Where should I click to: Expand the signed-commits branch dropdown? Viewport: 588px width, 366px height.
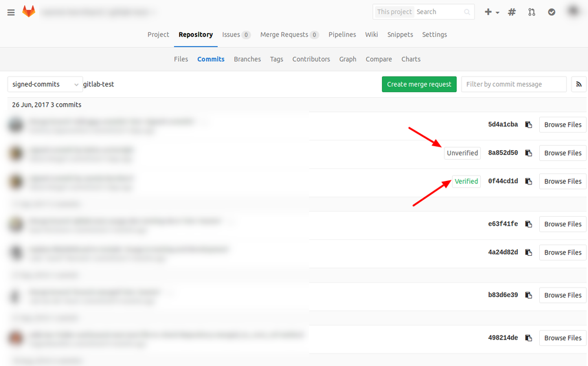click(45, 84)
